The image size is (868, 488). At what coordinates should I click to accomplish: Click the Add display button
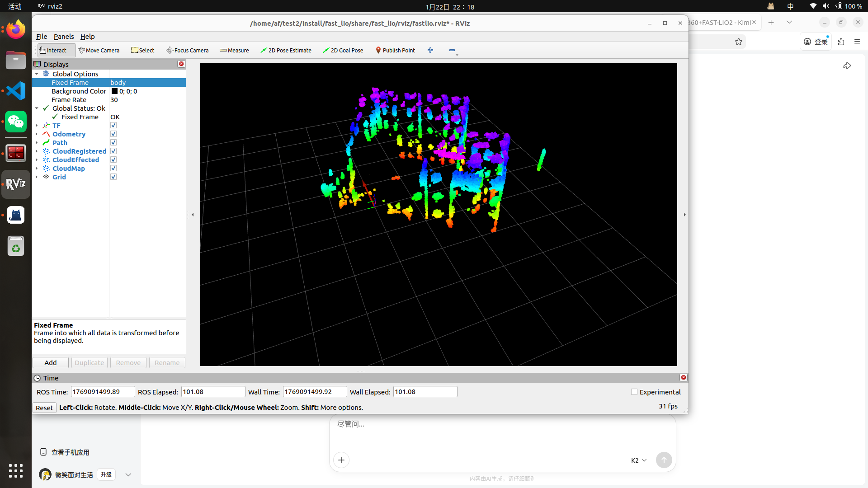51,363
